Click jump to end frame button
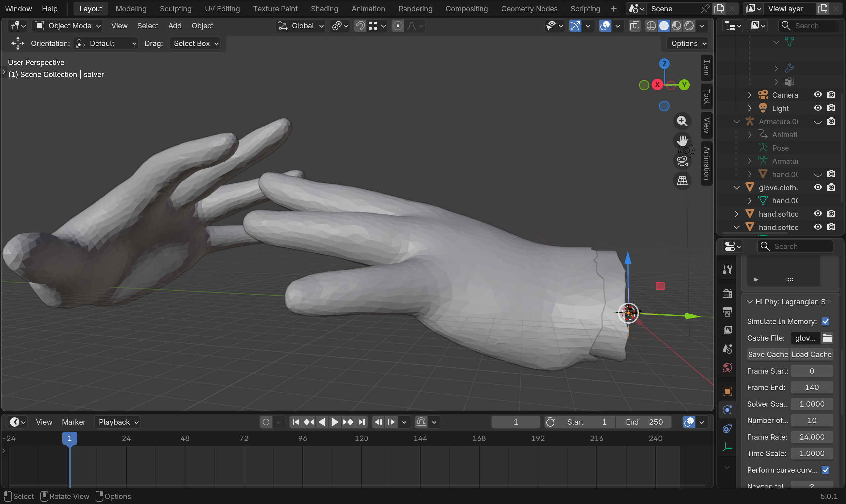 [x=362, y=422]
